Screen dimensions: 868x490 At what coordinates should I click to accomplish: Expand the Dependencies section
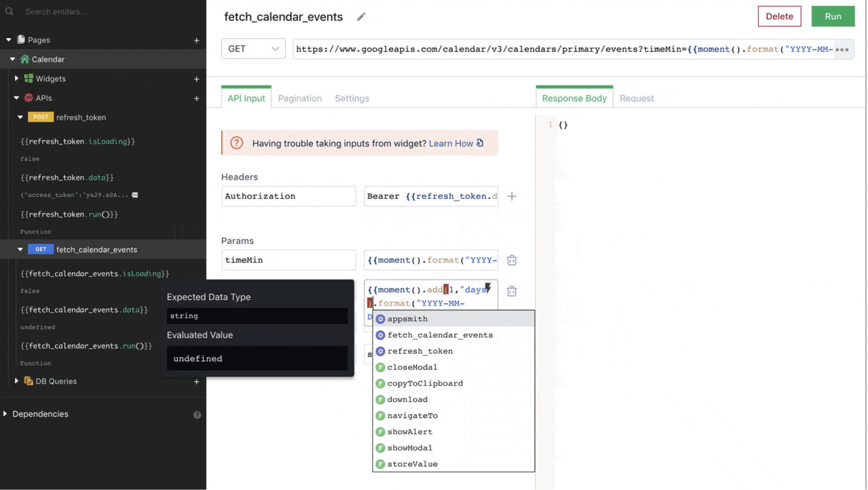pyautogui.click(x=5, y=414)
